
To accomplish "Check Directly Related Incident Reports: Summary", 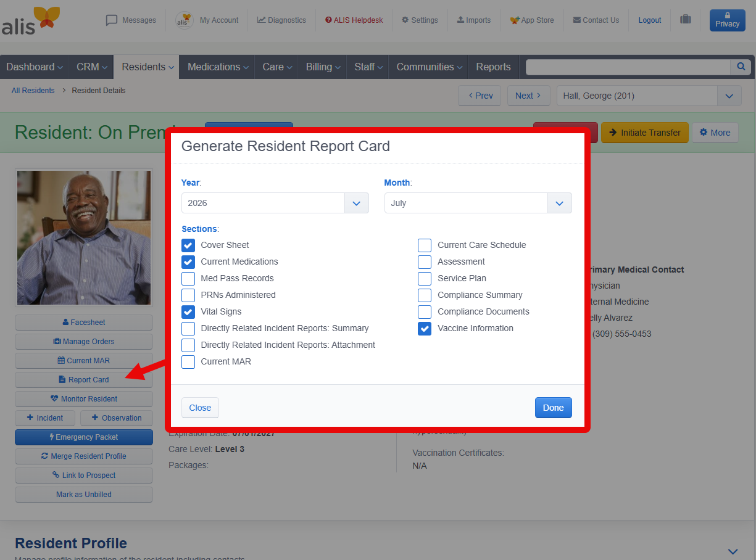I will 188,328.
